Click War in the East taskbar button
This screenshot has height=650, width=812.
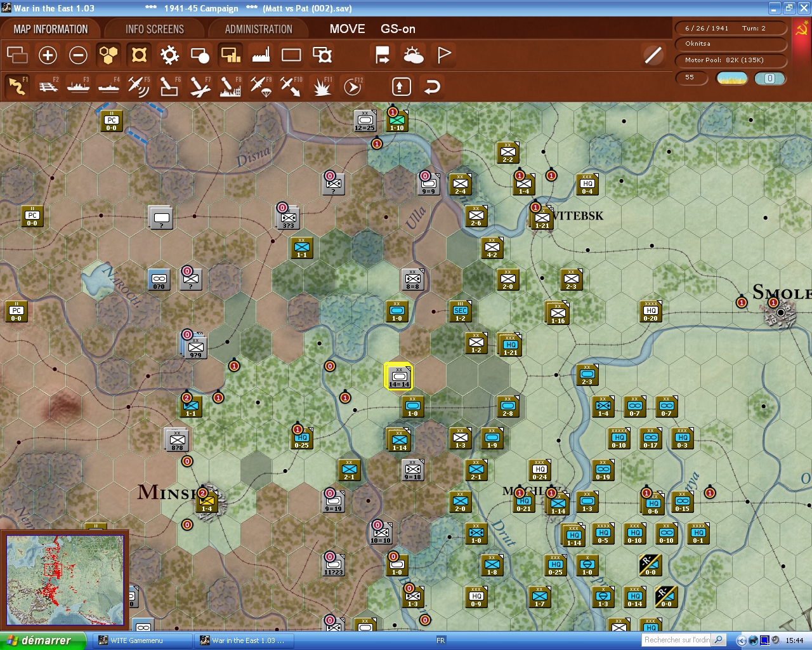tap(245, 640)
